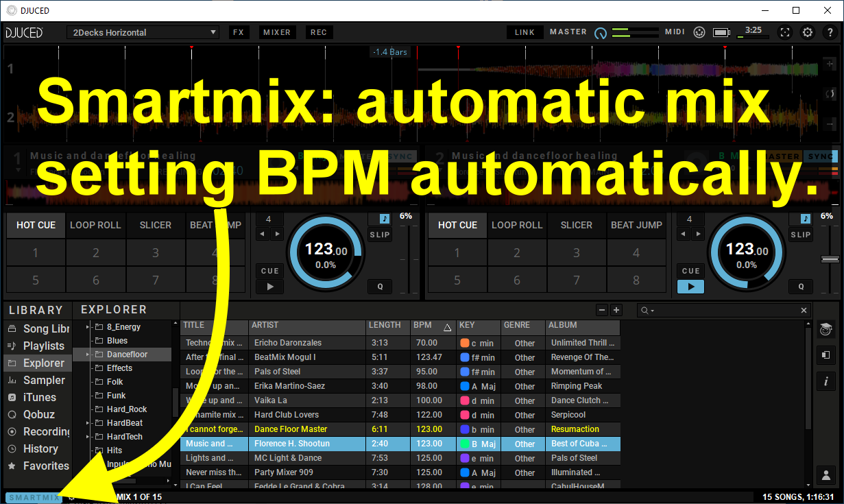The width and height of the screenshot is (844, 504).
Task: Select SLICER tab on deck 2
Action: pyautogui.click(x=577, y=225)
